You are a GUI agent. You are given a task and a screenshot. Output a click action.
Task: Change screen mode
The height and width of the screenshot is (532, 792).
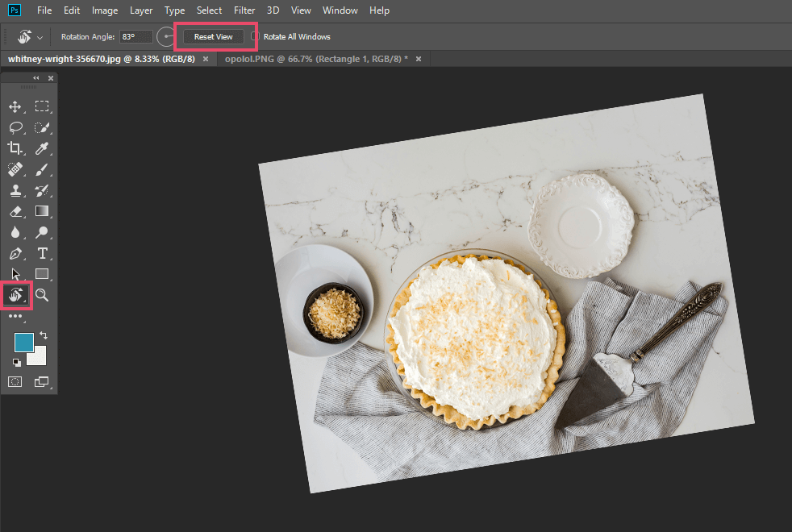41,381
